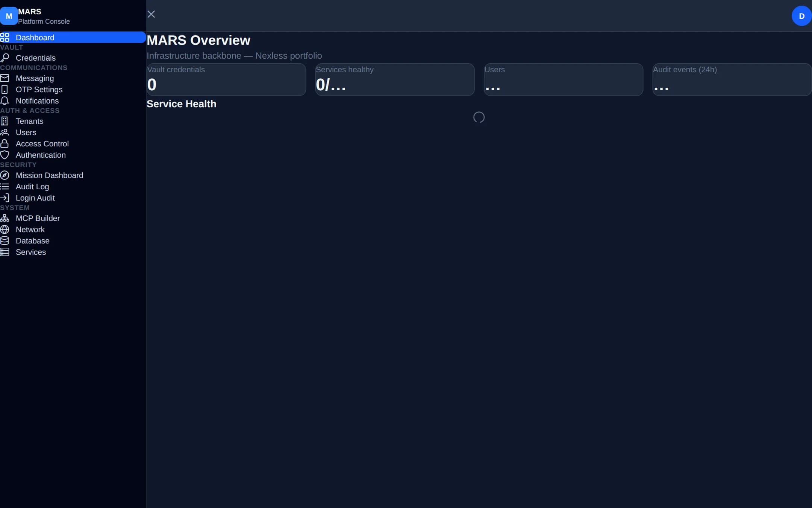812x508 pixels.
Task: Click the Service Health loading spinner
Action: [x=479, y=117]
